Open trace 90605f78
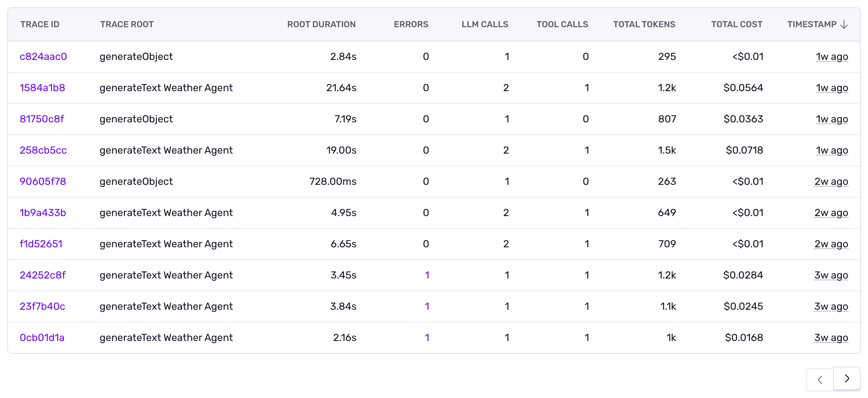 (x=42, y=181)
